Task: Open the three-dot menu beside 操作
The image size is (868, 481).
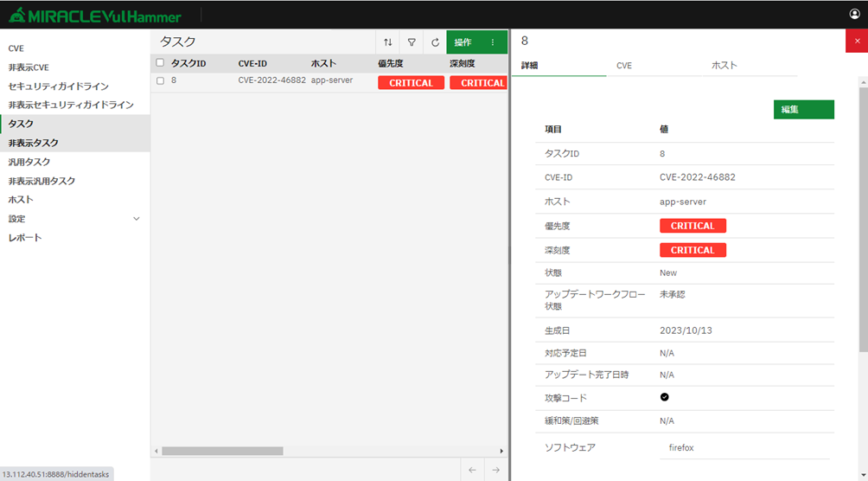Action: (x=493, y=42)
